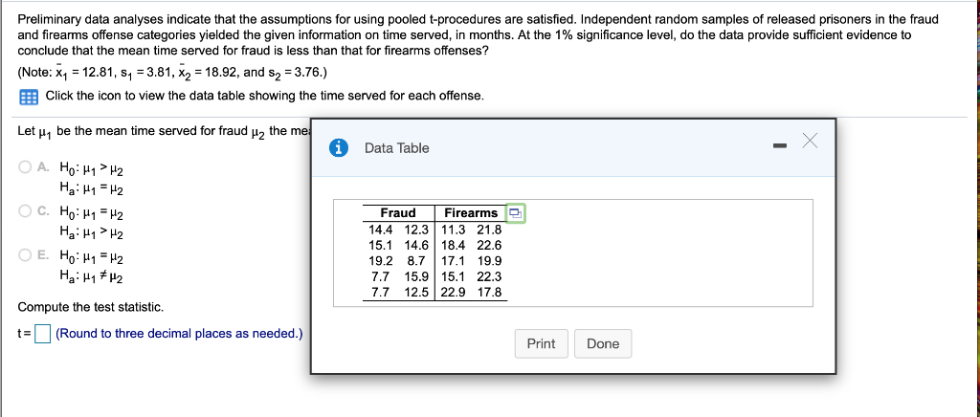Click 'Click the icon to view' instruction text
Viewport: 980px width, 417px height.
[x=264, y=96]
